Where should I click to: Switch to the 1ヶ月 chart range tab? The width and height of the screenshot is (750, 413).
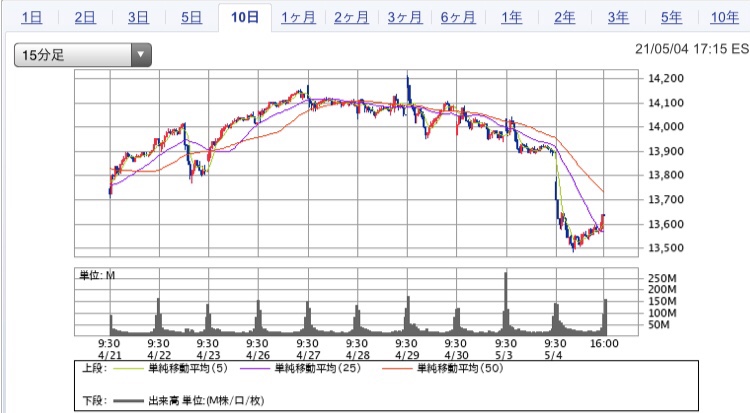click(x=298, y=17)
